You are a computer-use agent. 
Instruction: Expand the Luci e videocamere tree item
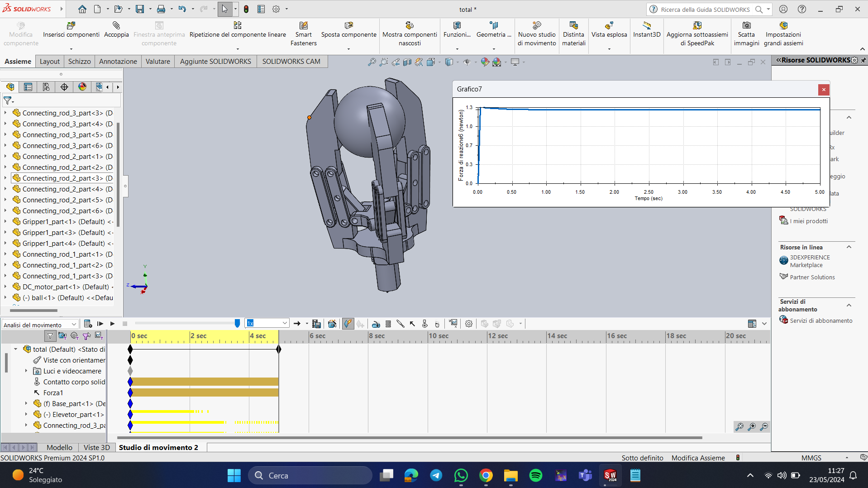(x=26, y=371)
